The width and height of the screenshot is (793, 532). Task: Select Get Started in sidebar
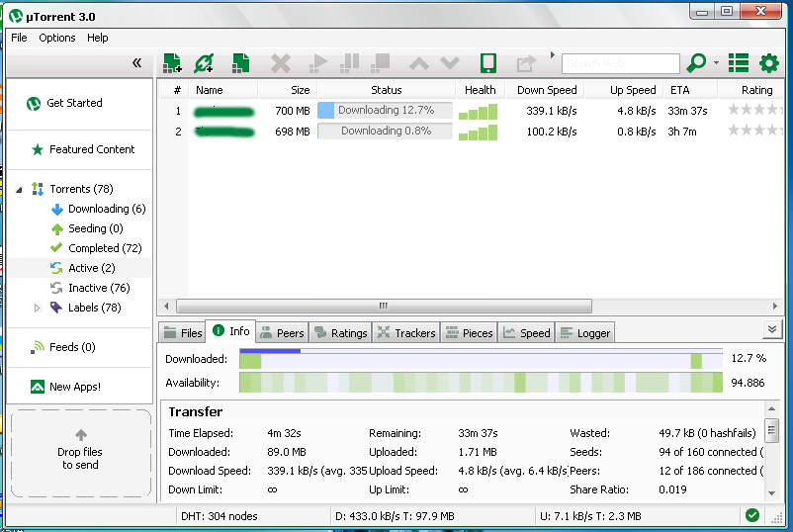[64, 103]
